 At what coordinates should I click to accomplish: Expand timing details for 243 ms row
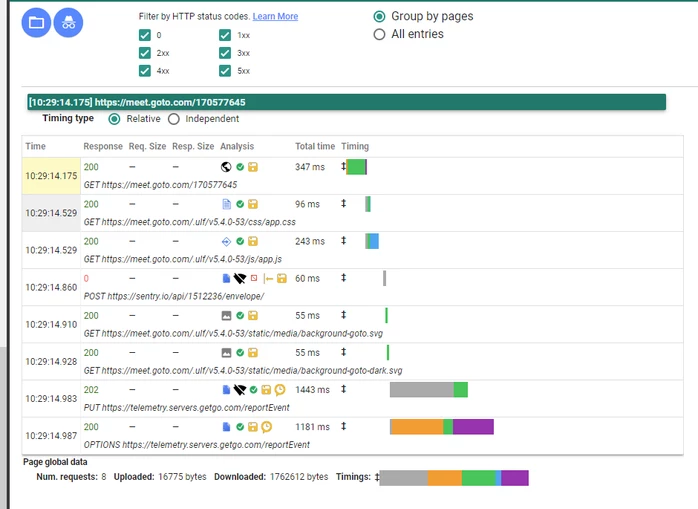343,241
